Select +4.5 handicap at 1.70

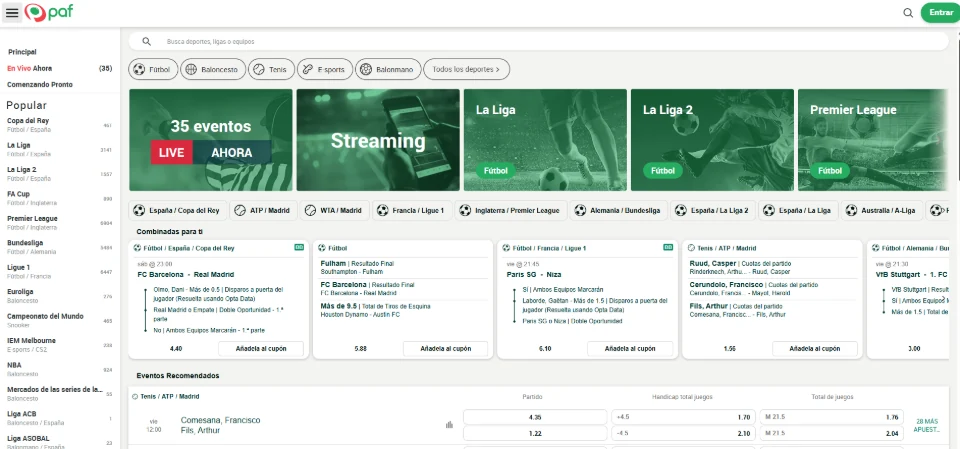683,417
